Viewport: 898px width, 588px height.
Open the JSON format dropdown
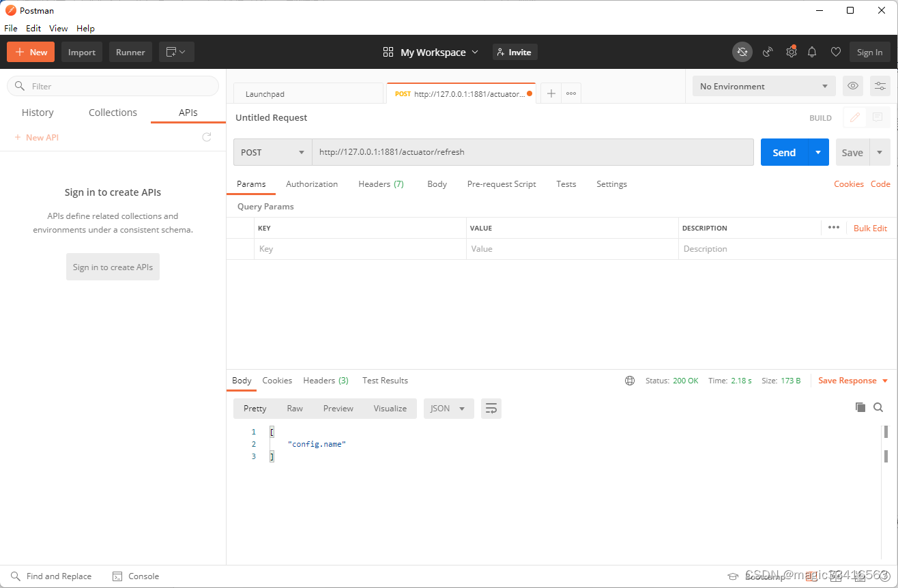tap(448, 408)
